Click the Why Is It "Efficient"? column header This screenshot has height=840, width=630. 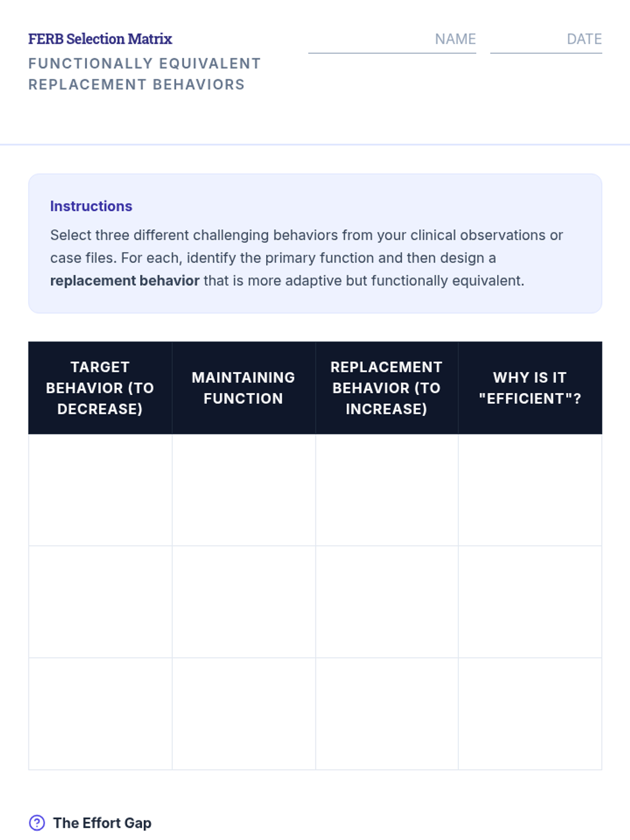pos(530,388)
